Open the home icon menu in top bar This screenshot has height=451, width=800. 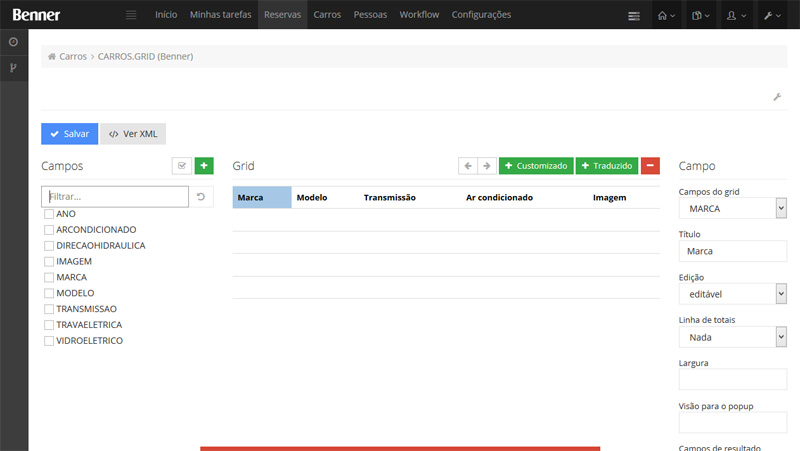(666, 15)
